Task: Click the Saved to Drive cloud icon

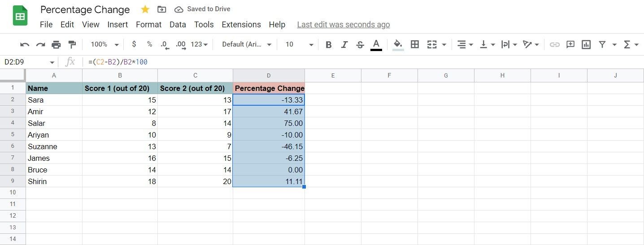Action: (179, 9)
